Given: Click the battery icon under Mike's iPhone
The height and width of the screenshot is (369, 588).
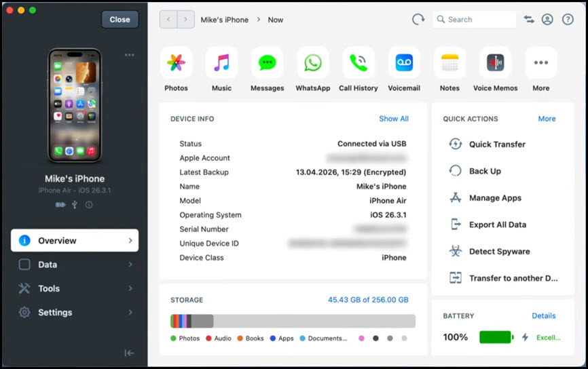Looking at the screenshot, I should coord(60,205).
